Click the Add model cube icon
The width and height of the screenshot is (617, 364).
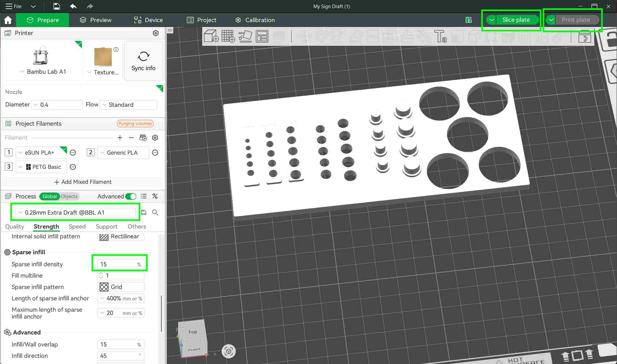pos(211,36)
